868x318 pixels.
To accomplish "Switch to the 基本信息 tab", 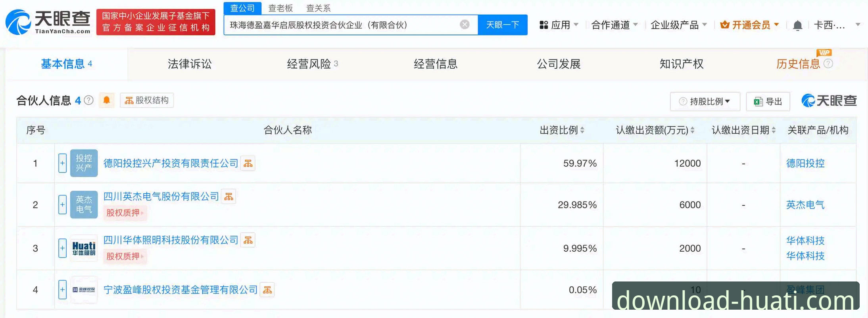I will tap(67, 64).
